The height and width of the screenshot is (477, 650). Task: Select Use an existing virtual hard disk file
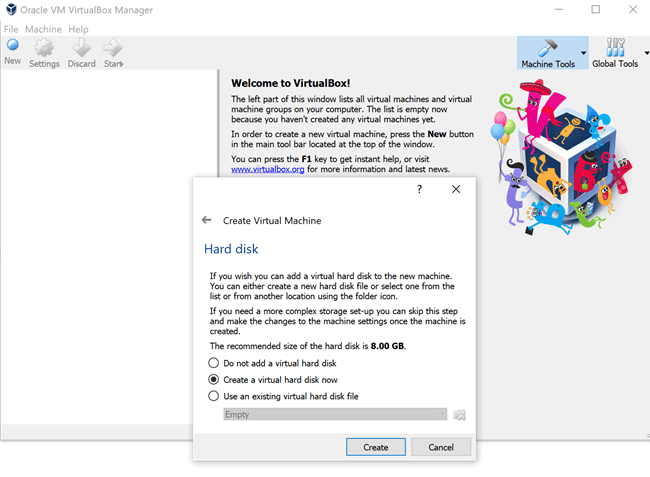coord(284,396)
